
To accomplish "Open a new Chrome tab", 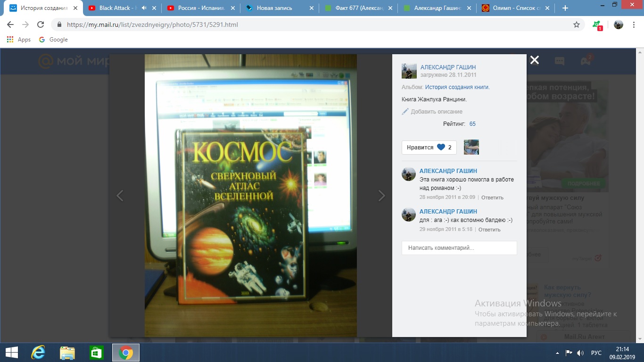I will click(565, 8).
